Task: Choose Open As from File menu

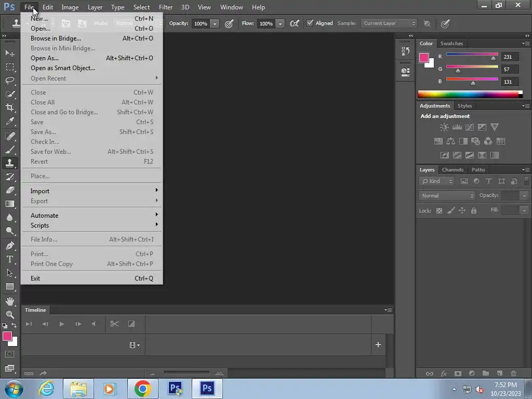Action: click(91, 58)
